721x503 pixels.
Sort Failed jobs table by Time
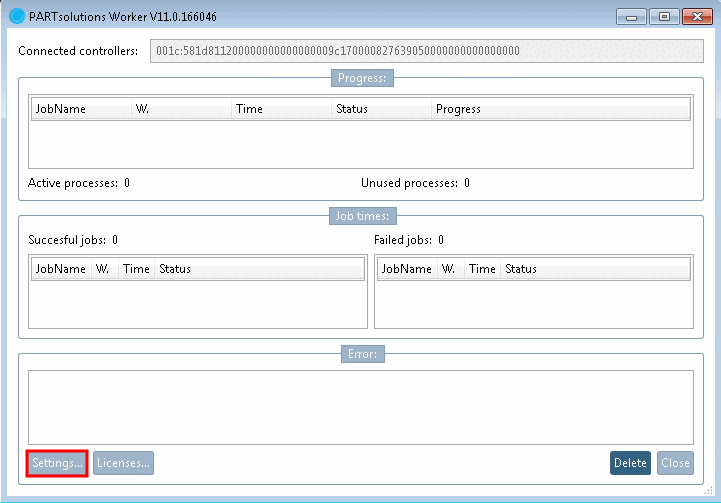(482, 269)
